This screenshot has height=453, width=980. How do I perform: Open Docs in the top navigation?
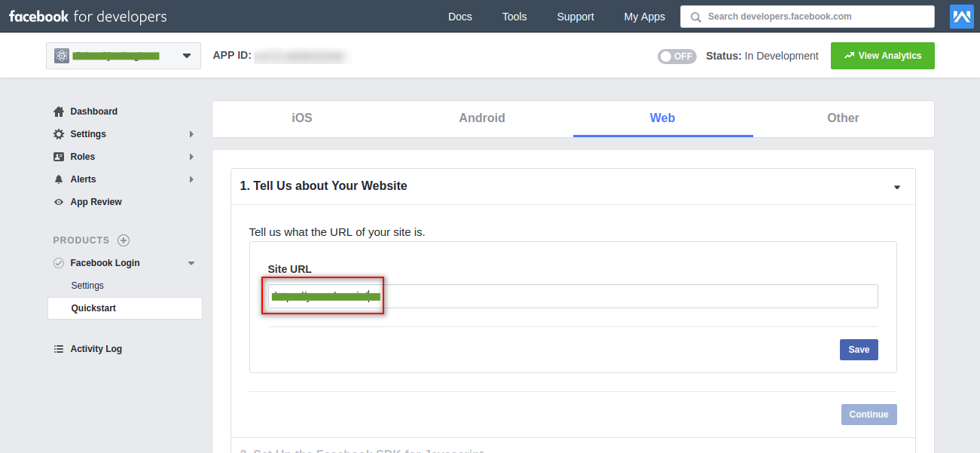pos(460,17)
